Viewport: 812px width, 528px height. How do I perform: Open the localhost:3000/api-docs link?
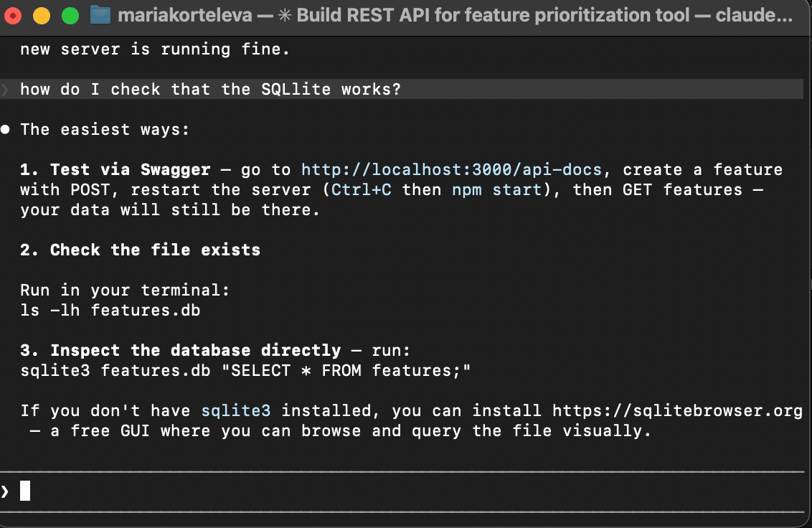click(x=451, y=170)
